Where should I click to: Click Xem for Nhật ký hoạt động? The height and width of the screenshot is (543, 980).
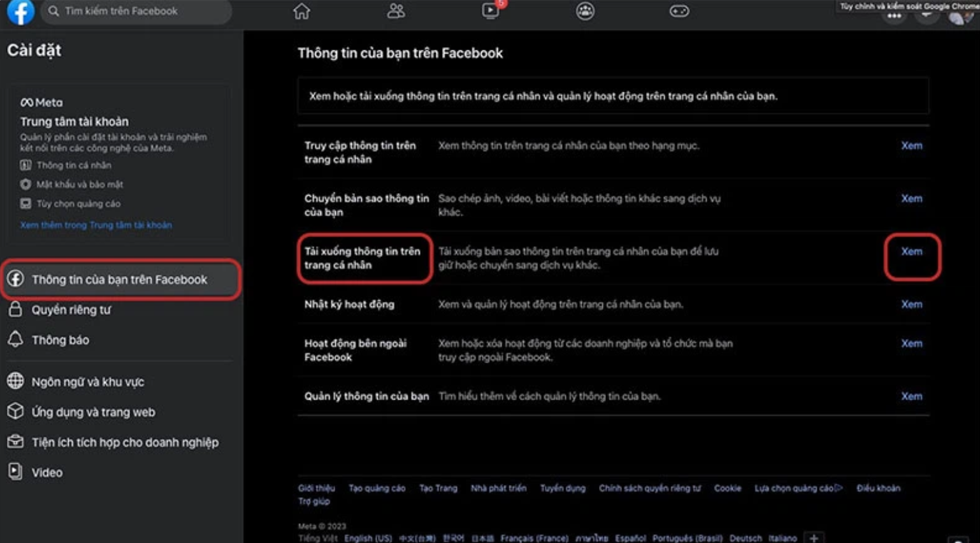911,304
